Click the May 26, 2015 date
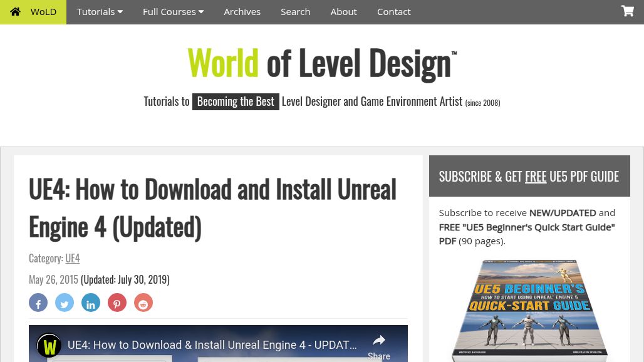 pos(53,279)
